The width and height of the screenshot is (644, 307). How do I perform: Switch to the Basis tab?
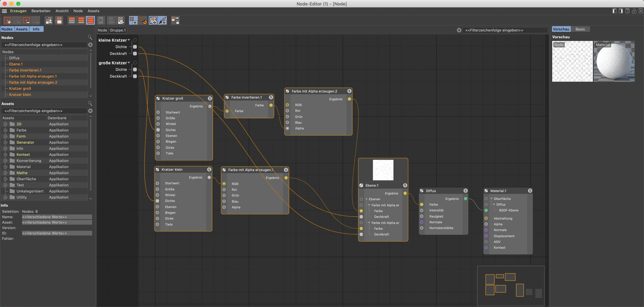click(x=580, y=29)
